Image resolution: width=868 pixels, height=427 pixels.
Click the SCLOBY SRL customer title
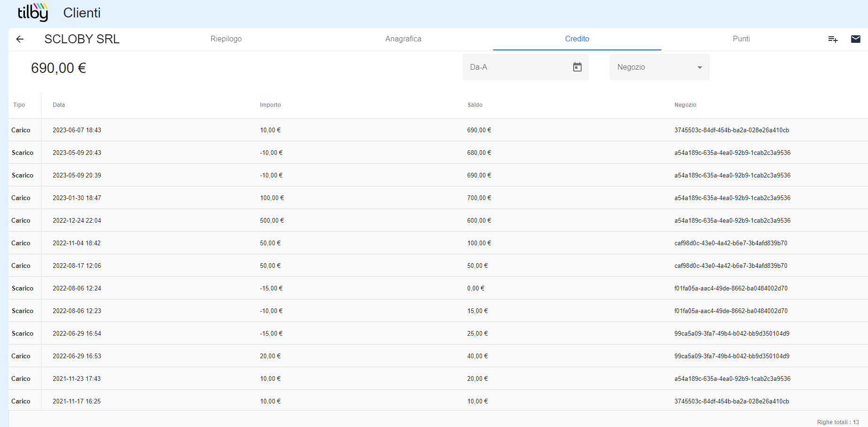pyautogui.click(x=82, y=39)
